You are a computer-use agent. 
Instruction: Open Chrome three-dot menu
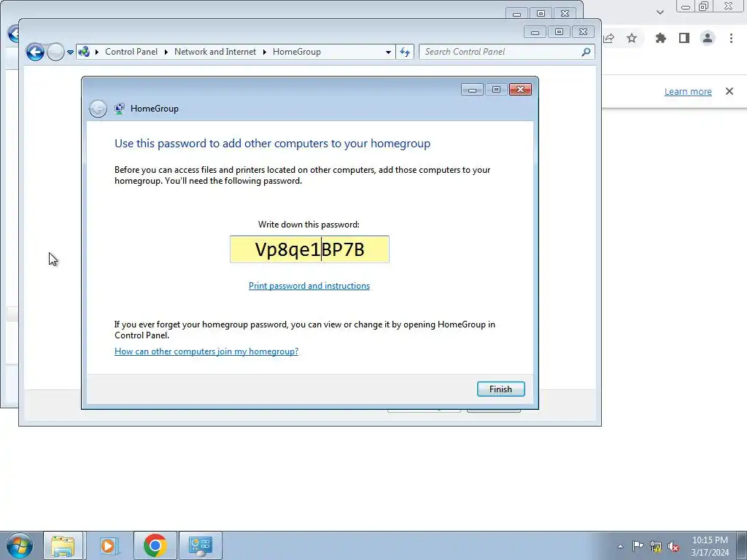731,38
